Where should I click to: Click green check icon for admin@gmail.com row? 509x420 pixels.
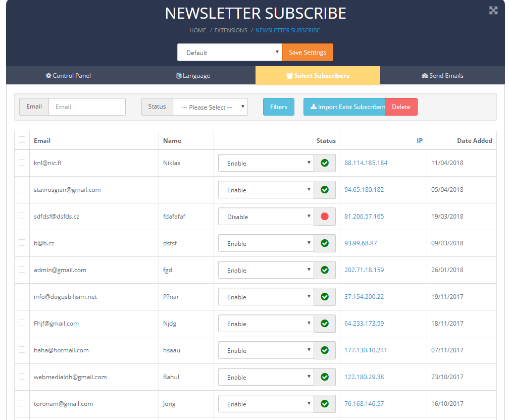pyautogui.click(x=325, y=270)
